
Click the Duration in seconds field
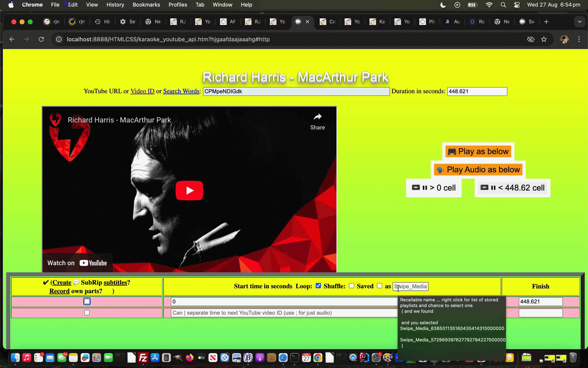pyautogui.click(x=477, y=92)
